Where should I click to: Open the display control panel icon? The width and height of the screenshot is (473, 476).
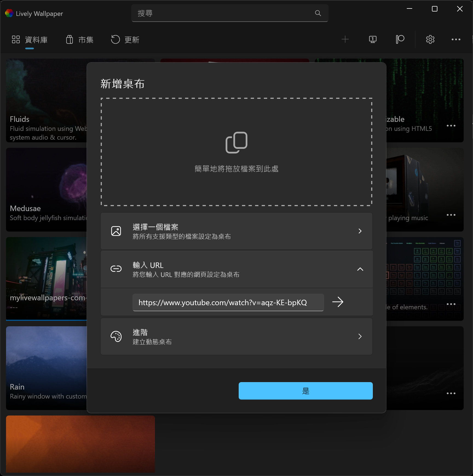pos(373,39)
